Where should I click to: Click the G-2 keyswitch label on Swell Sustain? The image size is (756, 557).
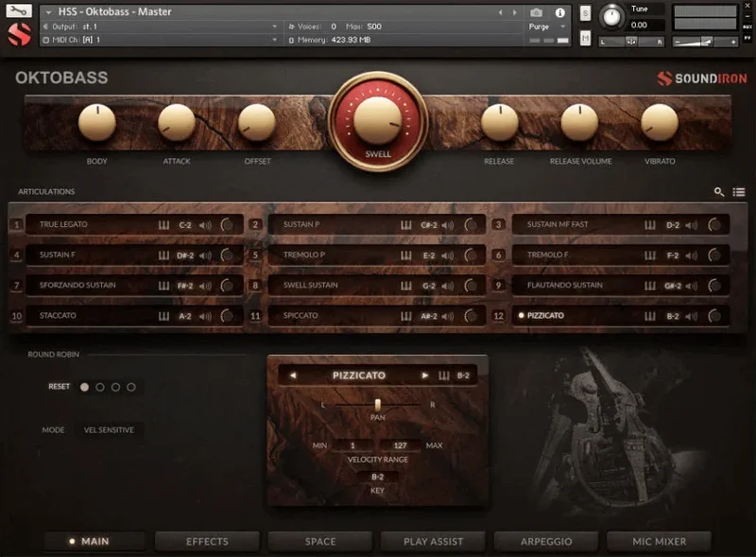429,287
